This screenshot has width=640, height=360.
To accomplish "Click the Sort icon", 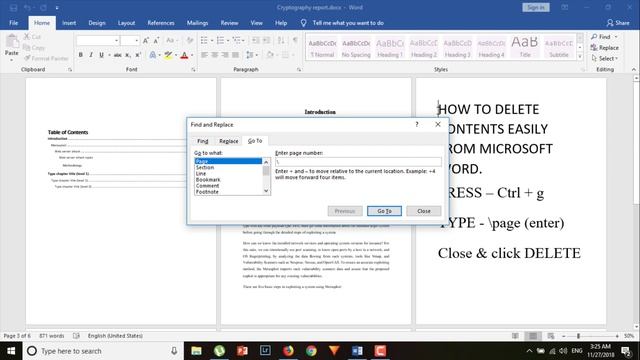I will pos(281,40).
